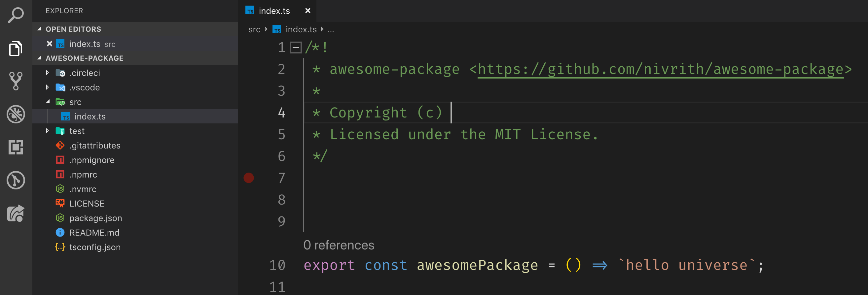Open index.ts in the src folder
Viewport: 868px width, 295px height.
[x=135, y=116]
